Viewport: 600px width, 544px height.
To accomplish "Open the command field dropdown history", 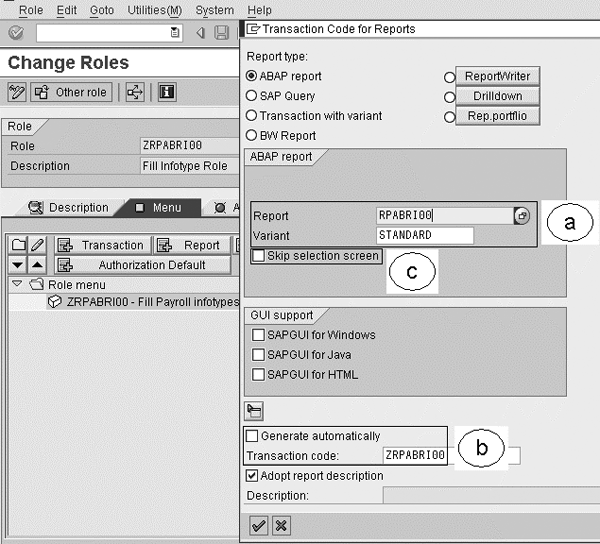I will [176, 33].
